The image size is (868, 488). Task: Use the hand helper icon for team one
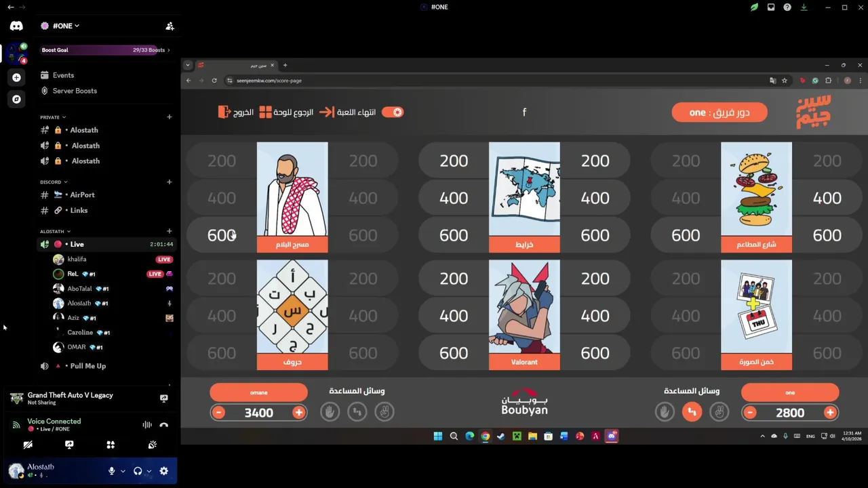(x=665, y=411)
